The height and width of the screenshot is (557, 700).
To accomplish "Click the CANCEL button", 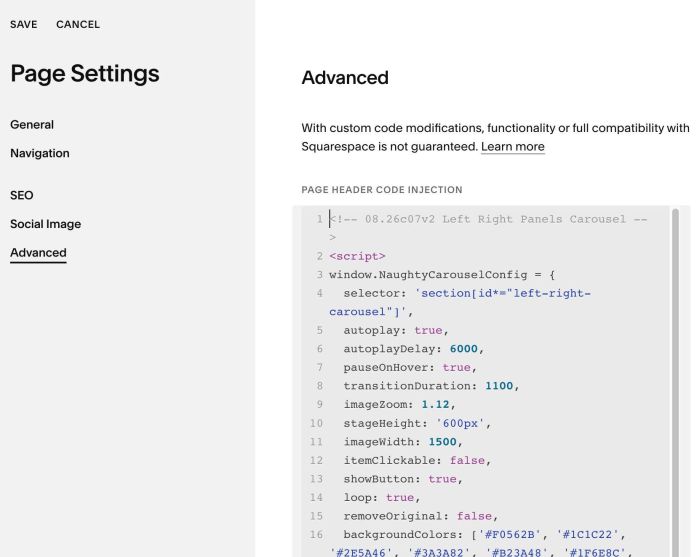I will [x=78, y=25].
